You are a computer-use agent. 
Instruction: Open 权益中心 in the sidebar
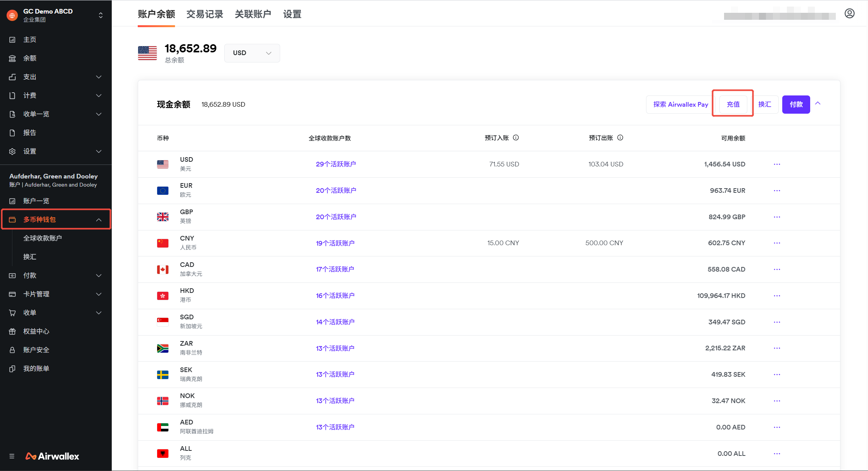click(x=36, y=331)
